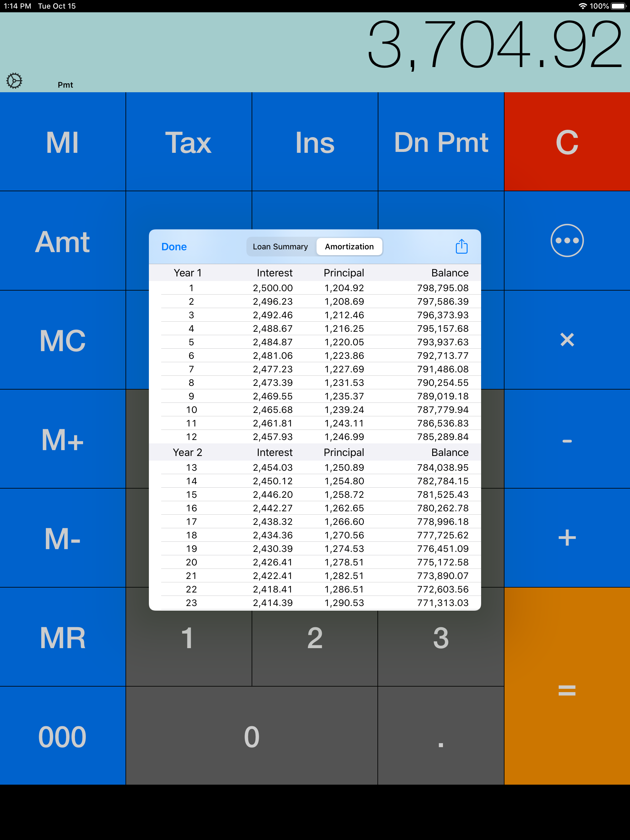Tap the share icon in popup
630x840 pixels.
[461, 247]
